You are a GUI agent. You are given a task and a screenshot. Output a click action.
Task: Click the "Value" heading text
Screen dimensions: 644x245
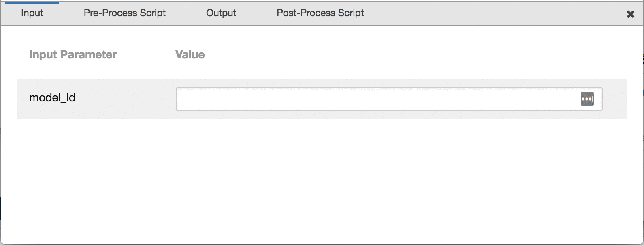click(190, 55)
